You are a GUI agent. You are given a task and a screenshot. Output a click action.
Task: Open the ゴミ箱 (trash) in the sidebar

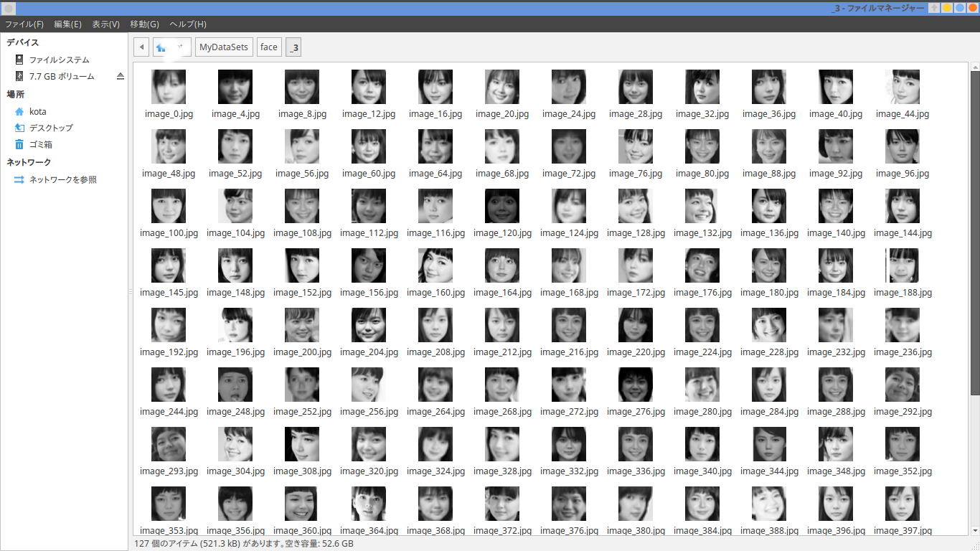point(42,144)
